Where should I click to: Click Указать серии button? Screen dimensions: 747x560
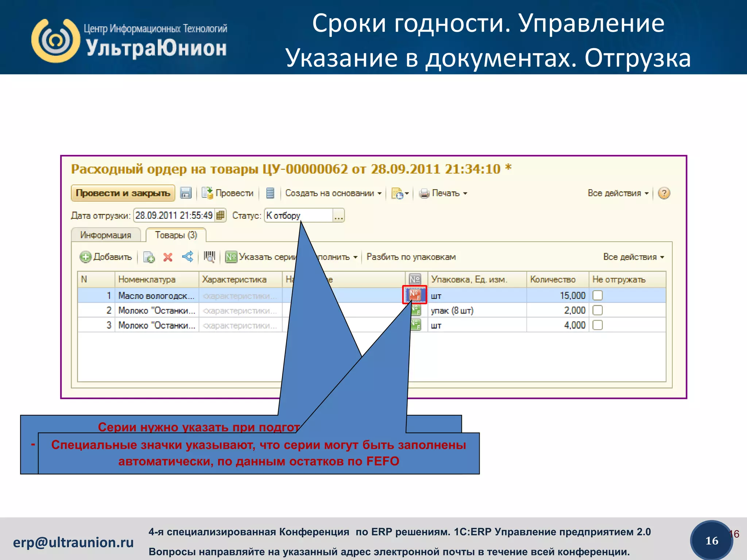click(x=261, y=257)
